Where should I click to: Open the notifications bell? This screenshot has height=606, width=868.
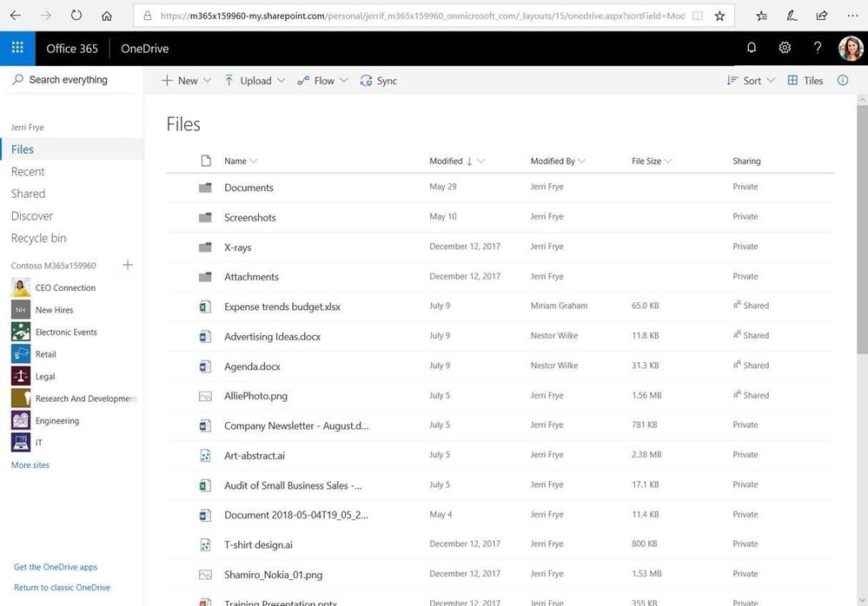751,48
